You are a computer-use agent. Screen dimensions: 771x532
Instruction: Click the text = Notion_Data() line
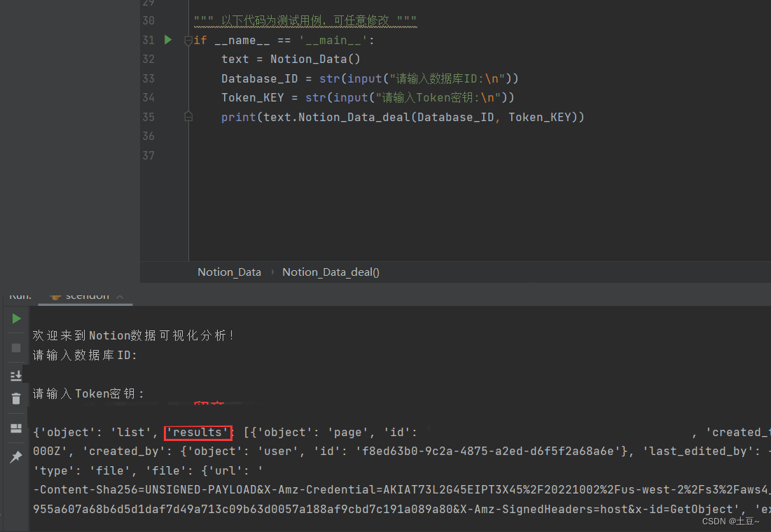pyautogui.click(x=291, y=59)
